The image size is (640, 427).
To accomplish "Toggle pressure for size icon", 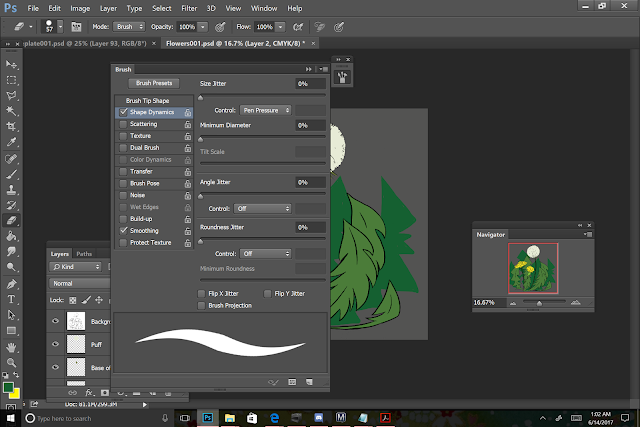I will click(339, 27).
